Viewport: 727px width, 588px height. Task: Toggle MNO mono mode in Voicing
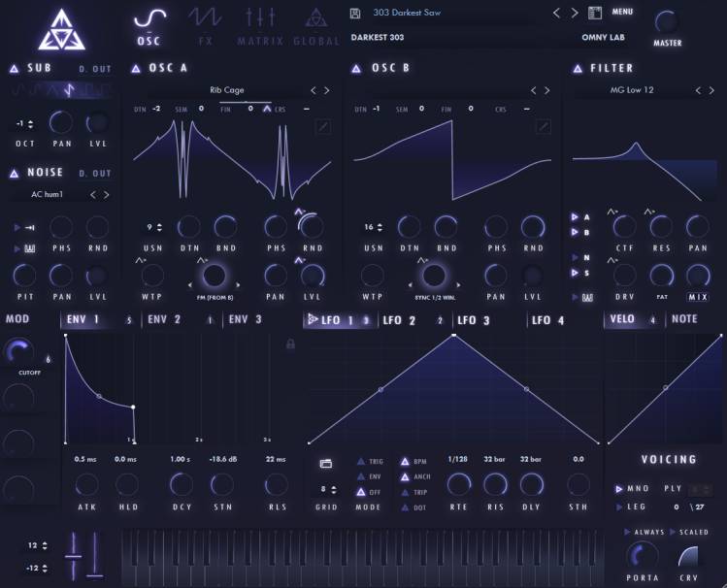click(x=618, y=488)
